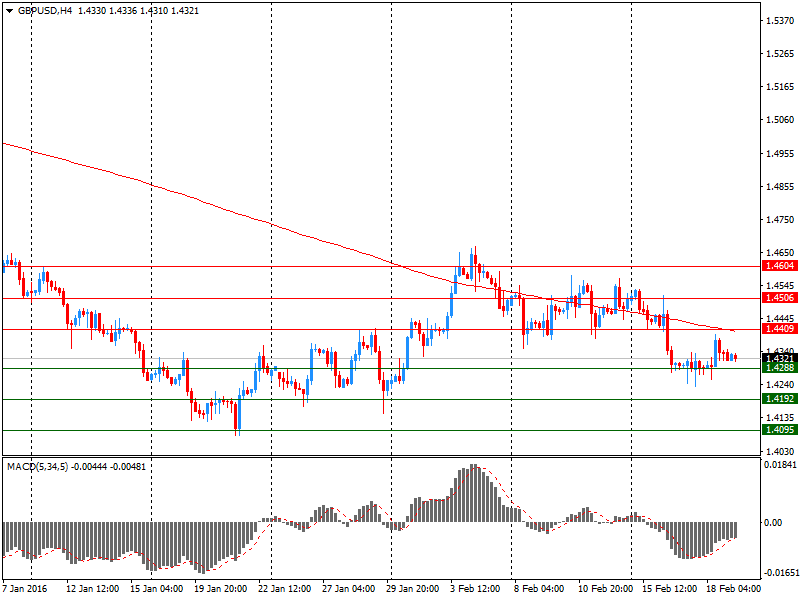
Task: Click the current price label 1.4321
Action: point(780,358)
